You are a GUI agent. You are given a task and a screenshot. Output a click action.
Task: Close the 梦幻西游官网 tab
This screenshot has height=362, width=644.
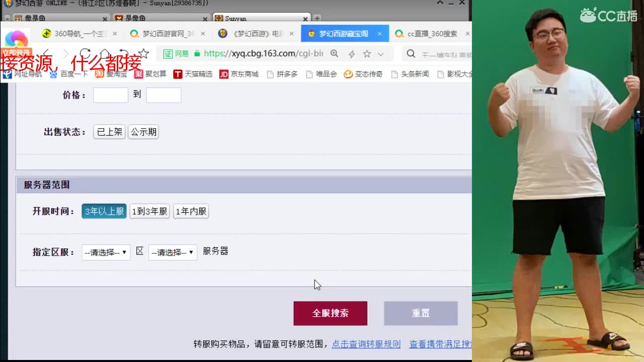pos(203,34)
